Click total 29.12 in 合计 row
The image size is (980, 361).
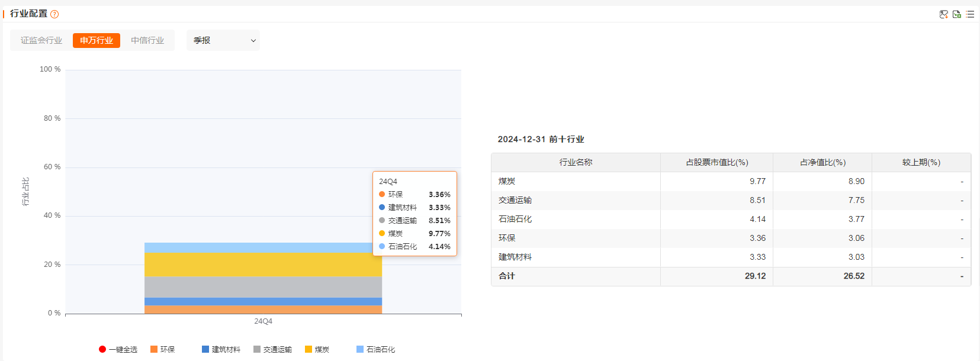[x=755, y=276]
